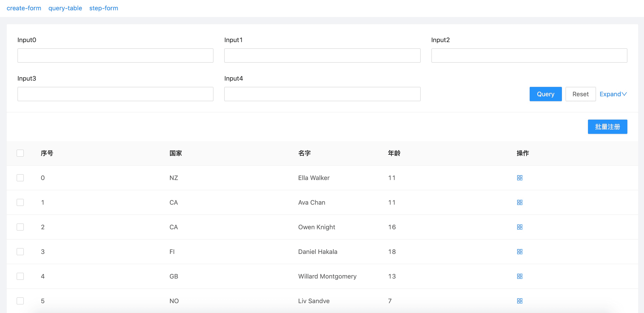Click the action grid icon for Ava Chan

[520, 202]
